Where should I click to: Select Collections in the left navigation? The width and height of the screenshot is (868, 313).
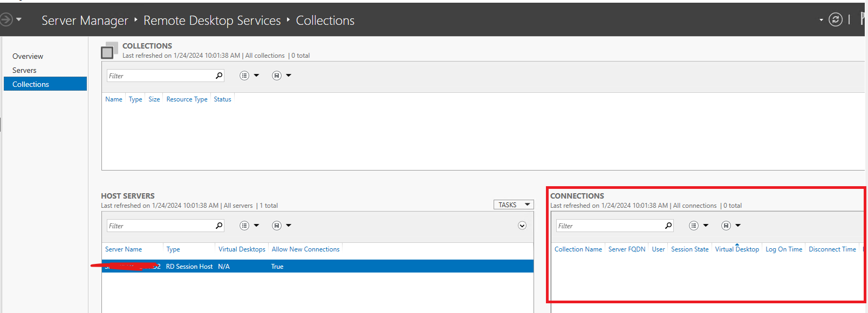45,84
